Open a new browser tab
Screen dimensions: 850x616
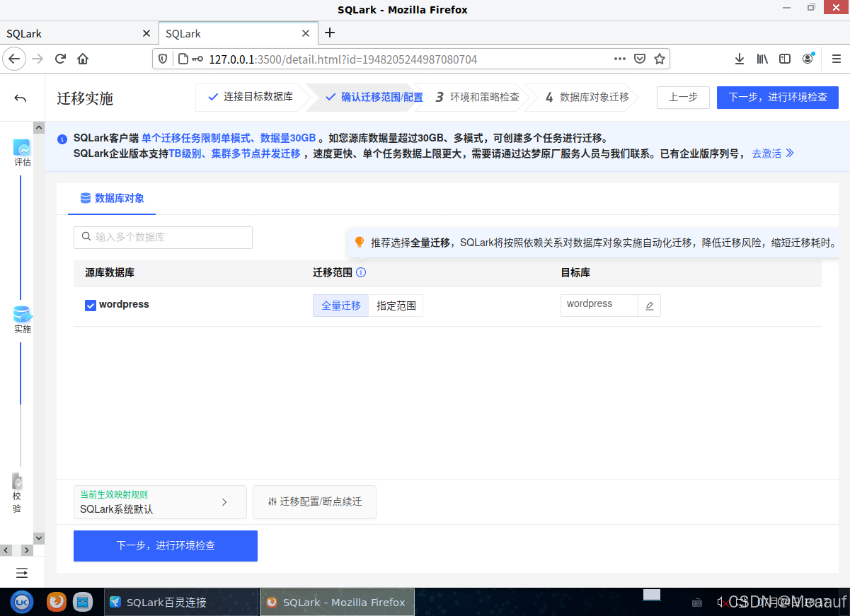tap(329, 33)
